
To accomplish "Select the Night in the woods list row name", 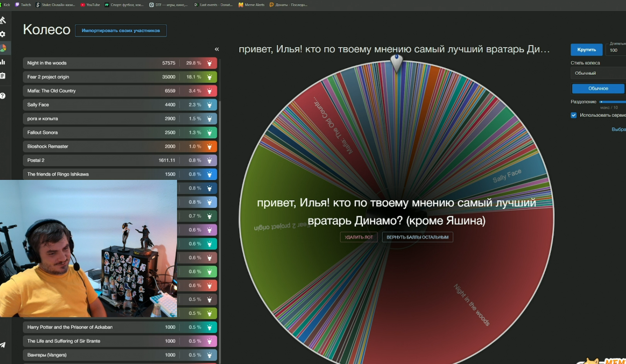I will [x=47, y=63].
